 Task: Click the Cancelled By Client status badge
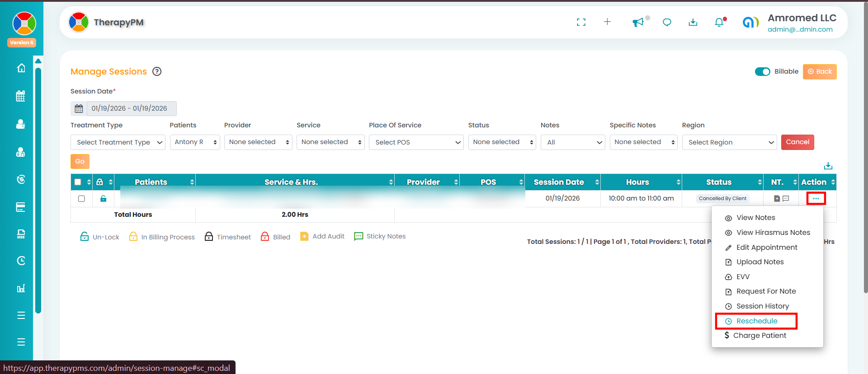(722, 198)
